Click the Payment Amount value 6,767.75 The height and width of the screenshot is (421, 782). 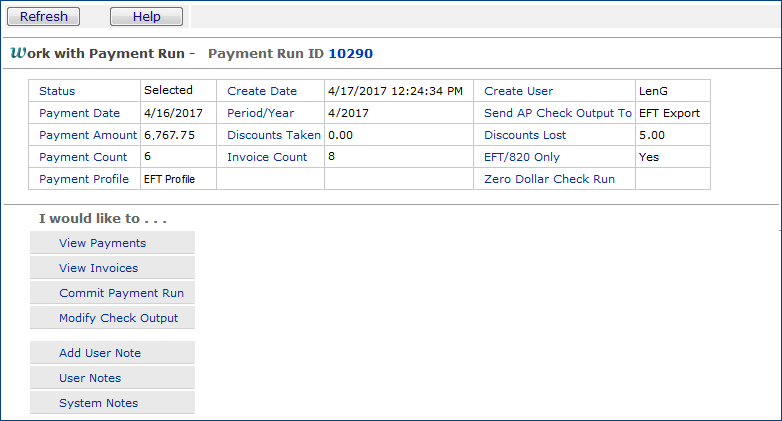(170, 135)
